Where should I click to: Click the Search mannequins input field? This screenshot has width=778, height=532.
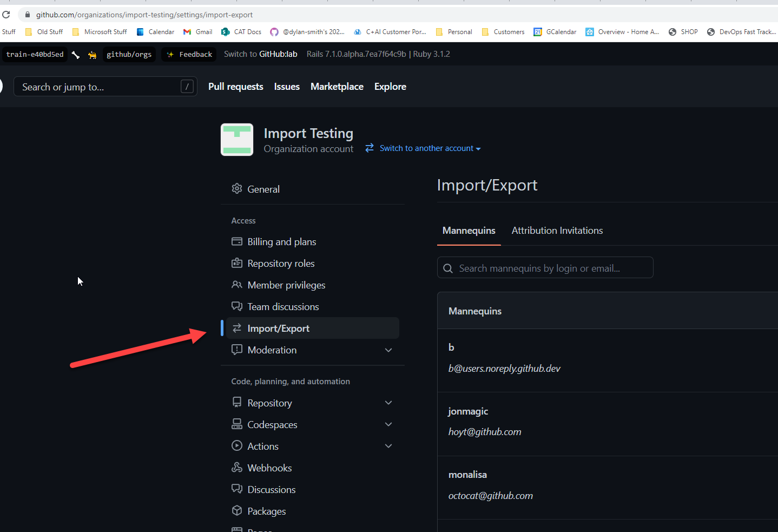click(545, 267)
